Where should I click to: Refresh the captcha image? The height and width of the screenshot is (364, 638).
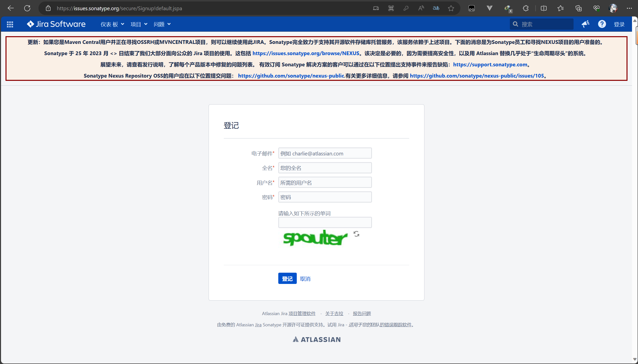(356, 234)
